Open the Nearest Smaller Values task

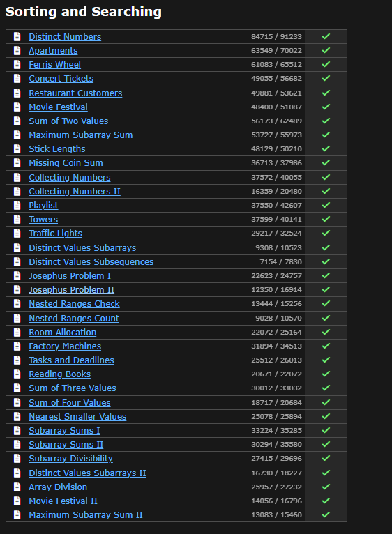pos(77,417)
